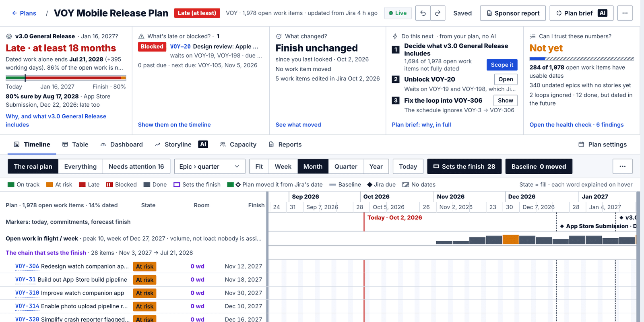
Task: Click the target icon beside v3.0 General Release
Action: coord(9,36)
